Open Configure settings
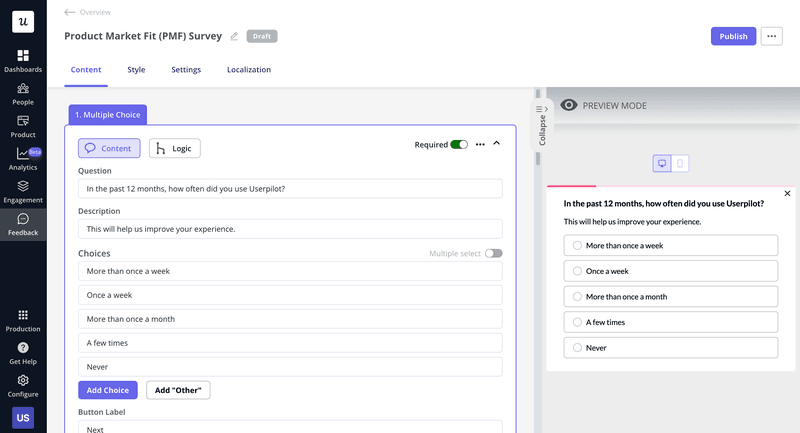800x433 pixels. [x=23, y=386]
